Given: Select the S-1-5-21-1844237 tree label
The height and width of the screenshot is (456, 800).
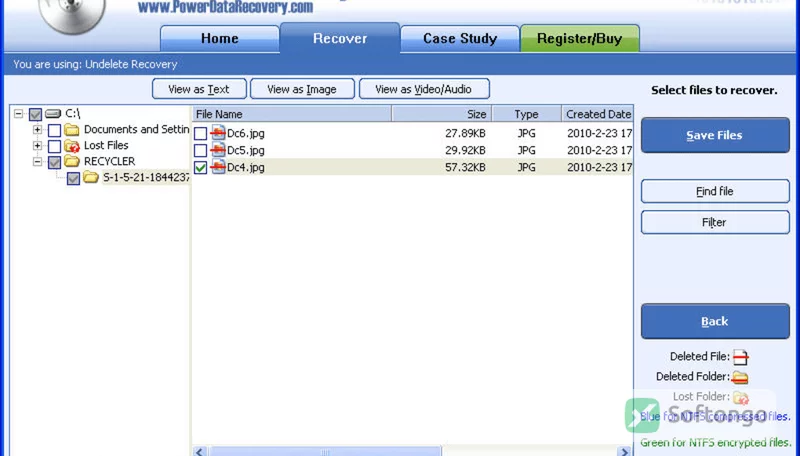Looking at the screenshot, I should 146,178.
